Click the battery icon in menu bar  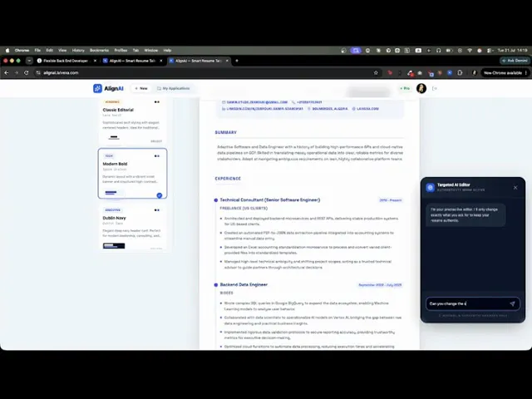(449, 50)
